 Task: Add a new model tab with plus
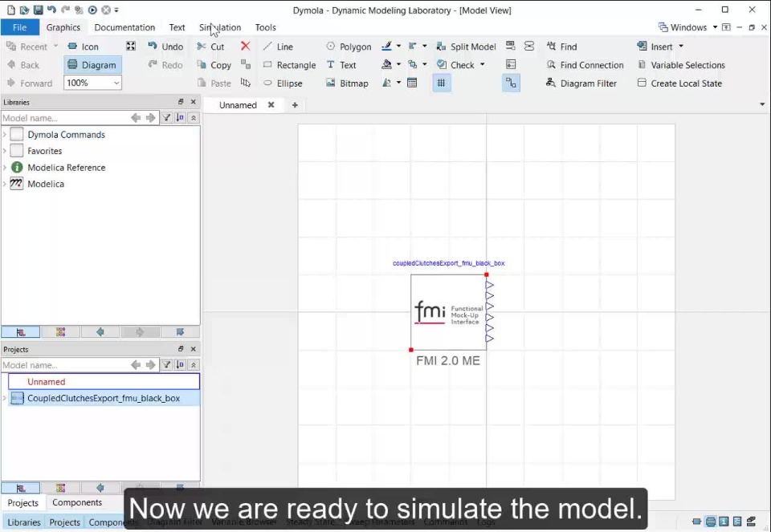295,104
